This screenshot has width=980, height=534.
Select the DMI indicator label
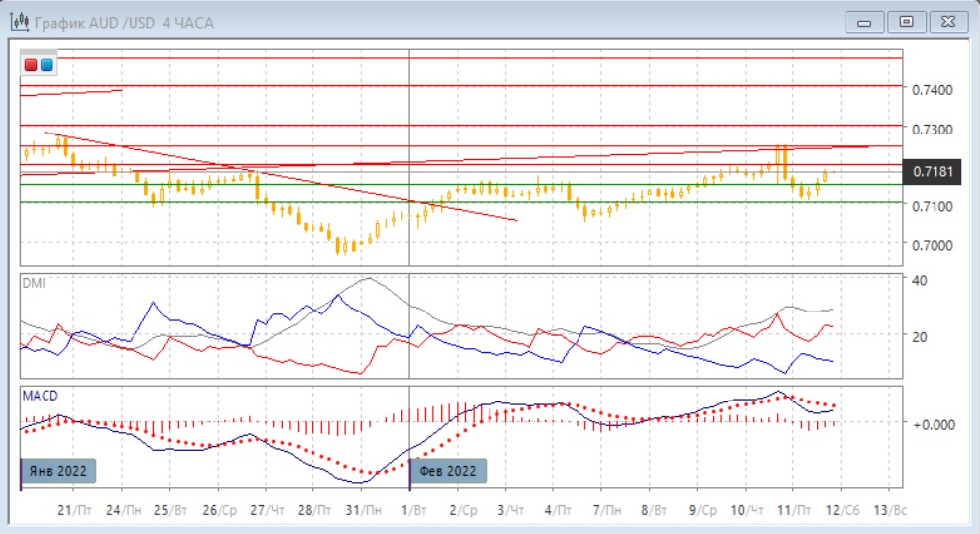point(33,283)
